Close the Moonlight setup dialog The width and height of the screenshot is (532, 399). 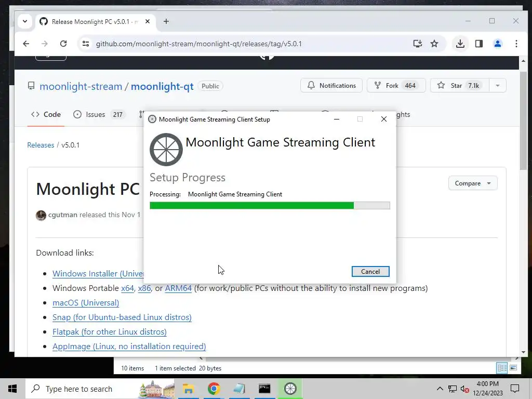click(384, 119)
